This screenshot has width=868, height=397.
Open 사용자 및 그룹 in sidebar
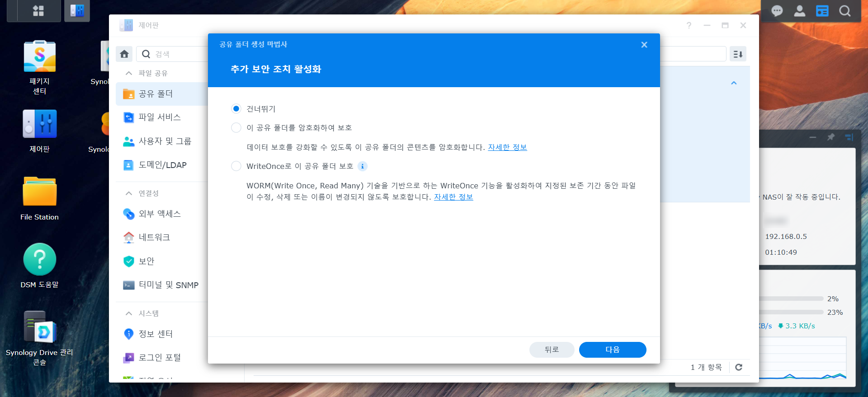click(162, 141)
